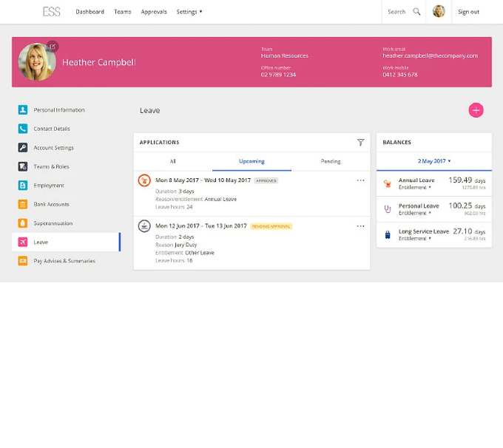Click the Account Settings key icon

(23, 148)
